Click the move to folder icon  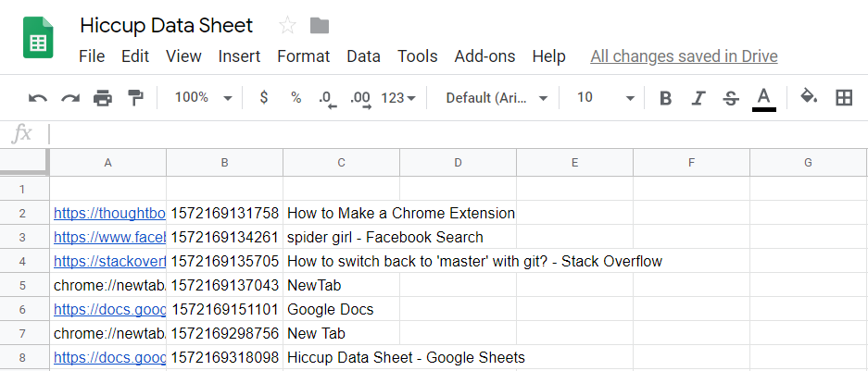tap(320, 25)
